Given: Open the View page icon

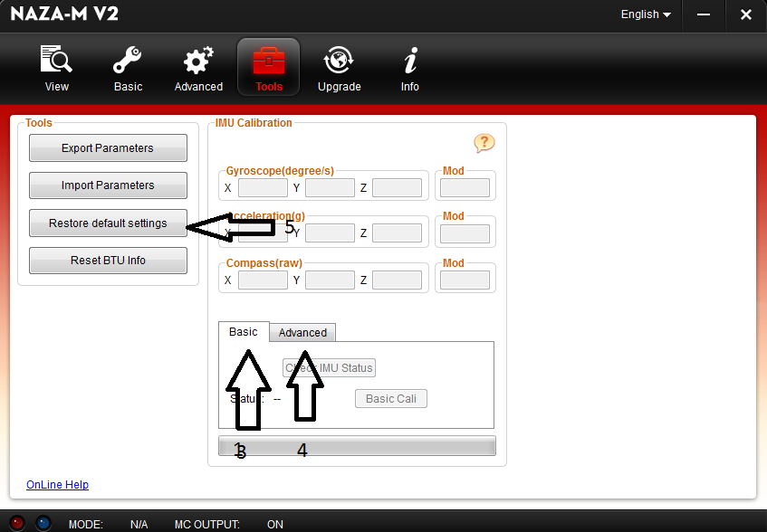Looking at the screenshot, I should (x=56, y=59).
